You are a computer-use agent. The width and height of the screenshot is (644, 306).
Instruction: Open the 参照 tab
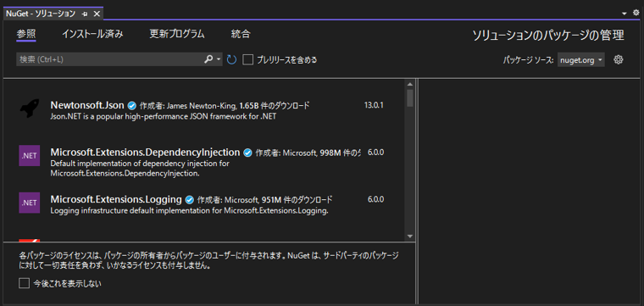point(26,34)
